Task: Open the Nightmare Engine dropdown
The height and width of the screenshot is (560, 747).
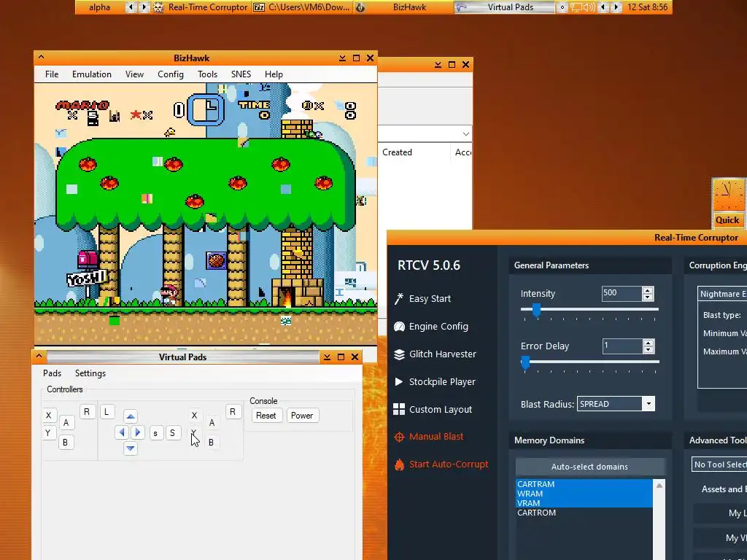Action: [722, 294]
